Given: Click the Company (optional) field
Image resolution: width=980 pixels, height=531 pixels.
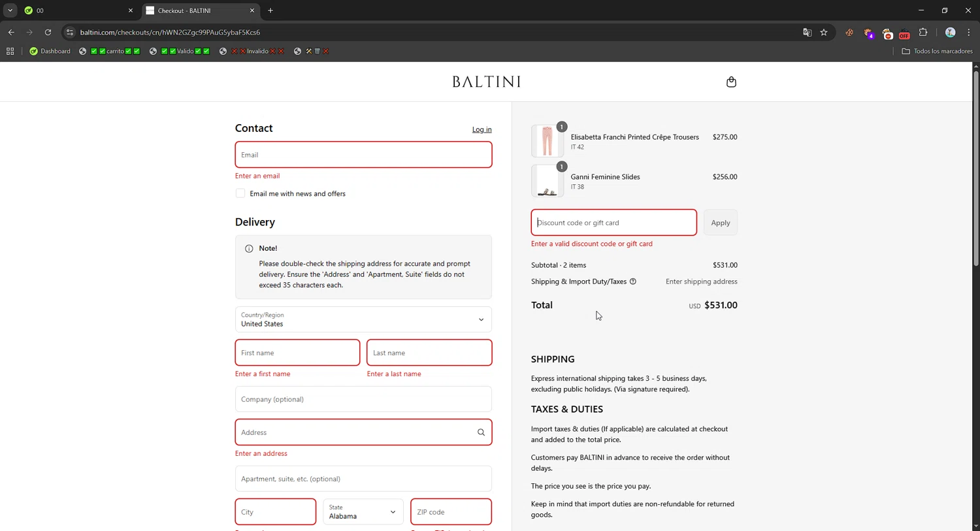Looking at the screenshot, I should (363, 399).
